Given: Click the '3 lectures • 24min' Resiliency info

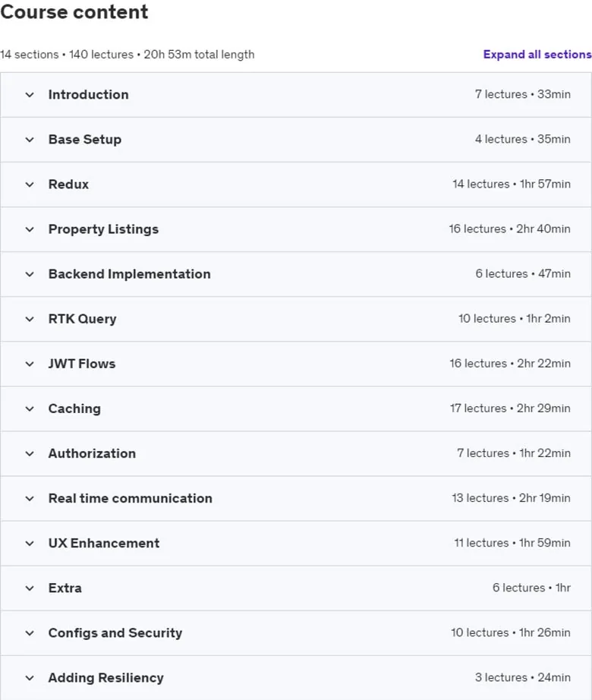Looking at the screenshot, I should click(522, 677).
